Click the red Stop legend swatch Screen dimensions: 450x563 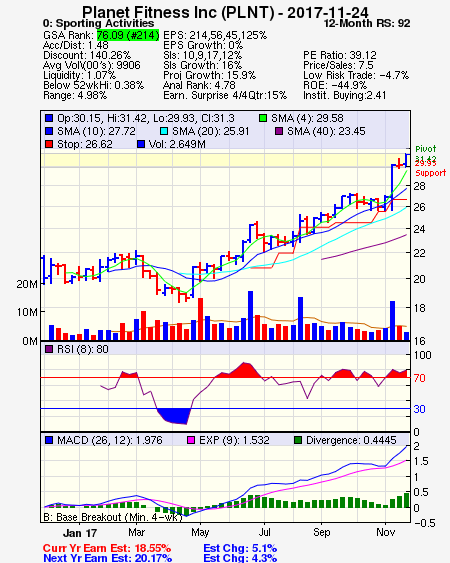point(49,144)
